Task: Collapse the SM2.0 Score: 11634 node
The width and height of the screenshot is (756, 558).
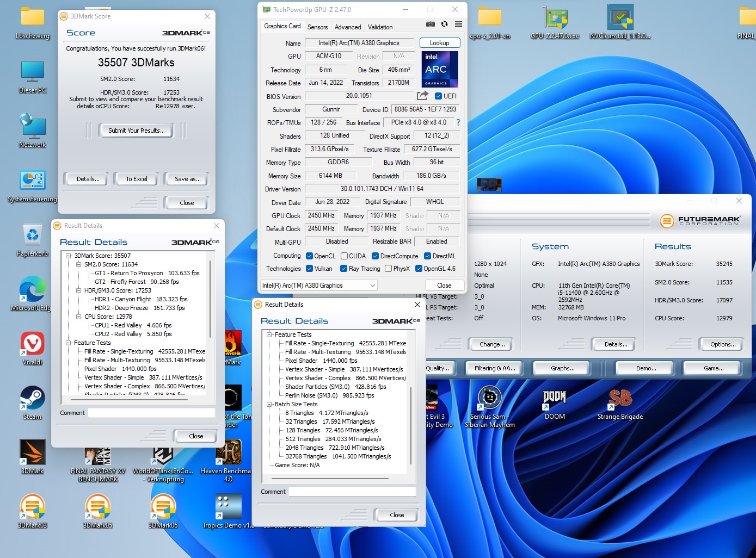Action: coord(79,264)
